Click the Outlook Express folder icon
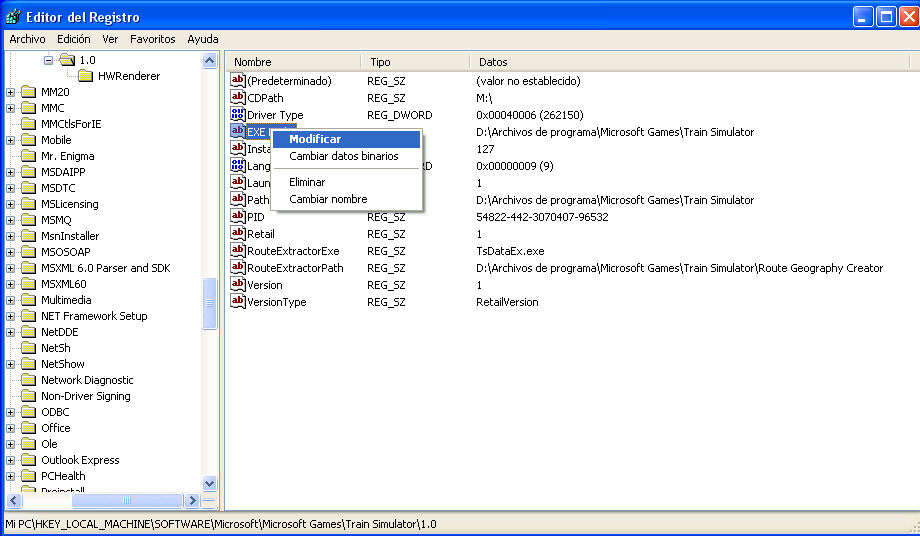The height and width of the screenshot is (536, 920). click(x=29, y=460)
